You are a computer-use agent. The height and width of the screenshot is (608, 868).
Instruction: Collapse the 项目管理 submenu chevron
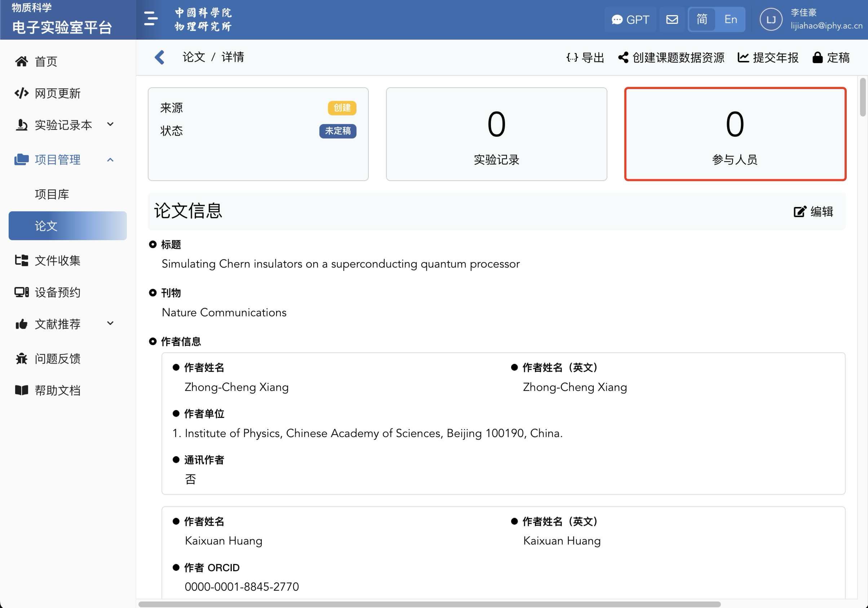tap(110, 159)
